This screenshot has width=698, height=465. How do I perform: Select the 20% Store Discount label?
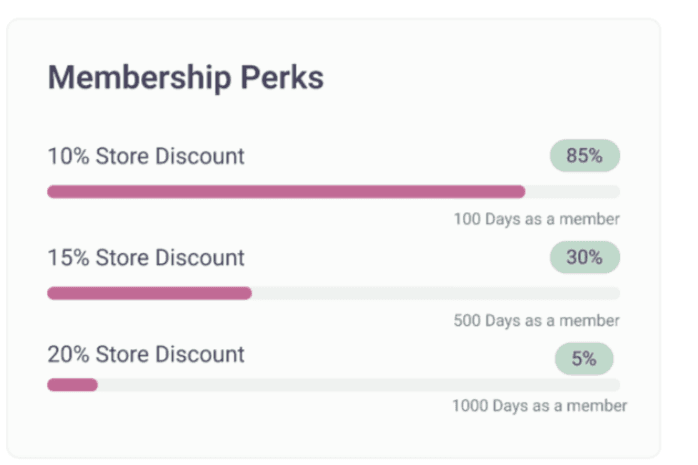(x=146, y=354)
